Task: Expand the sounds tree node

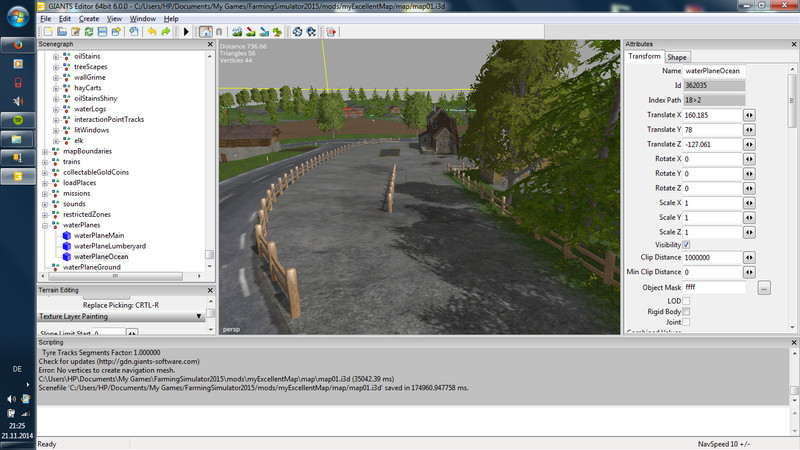Action: pos(45,204)
